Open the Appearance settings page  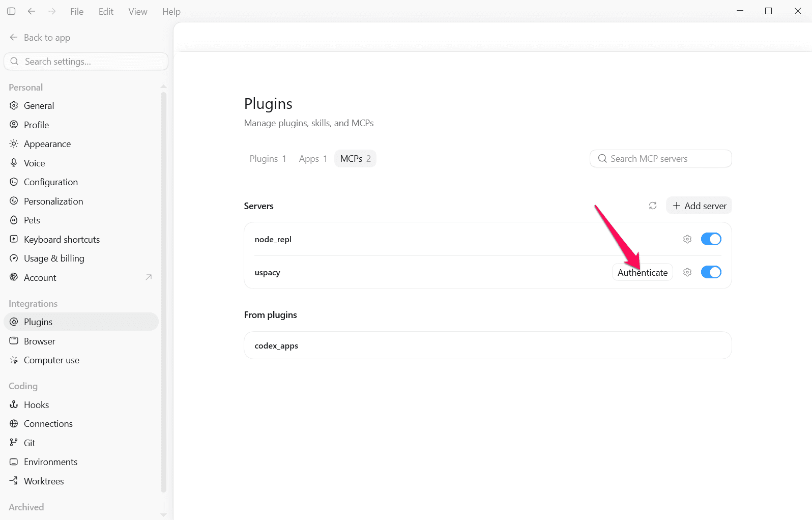(81, 143)
